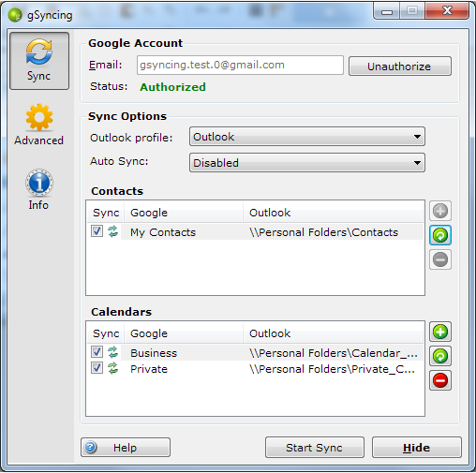Open Help
Screen dimensions: 476x473
pyautogui.click(x=126, y=448)
